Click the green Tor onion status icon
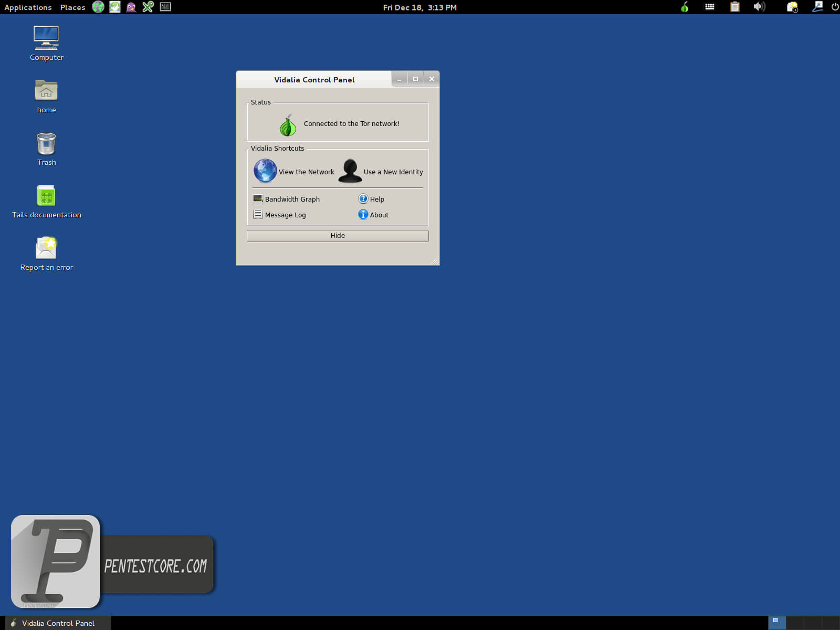 point(288,125)
